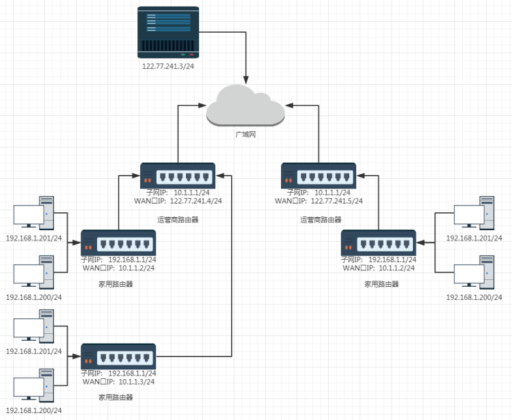Click the text WAN口IP: 10.1.1.3/24

[118, 382]
